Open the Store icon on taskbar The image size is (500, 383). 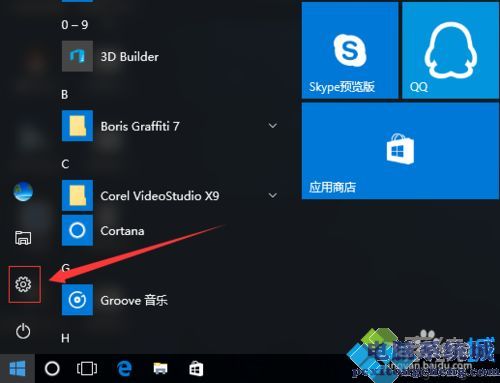196,369
